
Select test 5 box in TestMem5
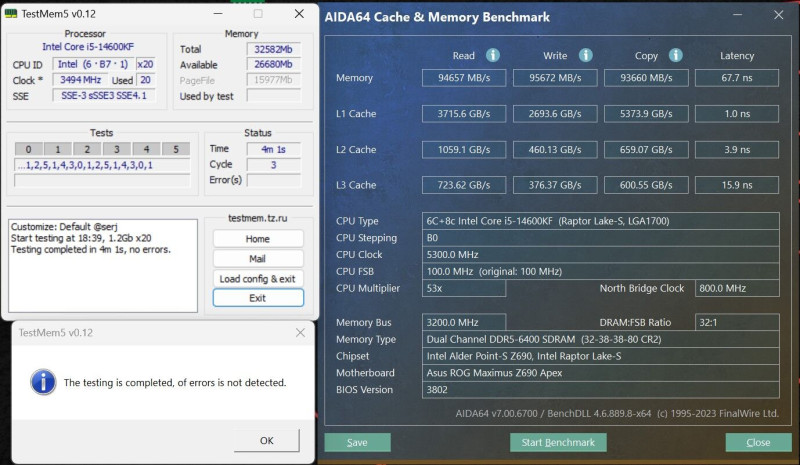tap(176, 149)
